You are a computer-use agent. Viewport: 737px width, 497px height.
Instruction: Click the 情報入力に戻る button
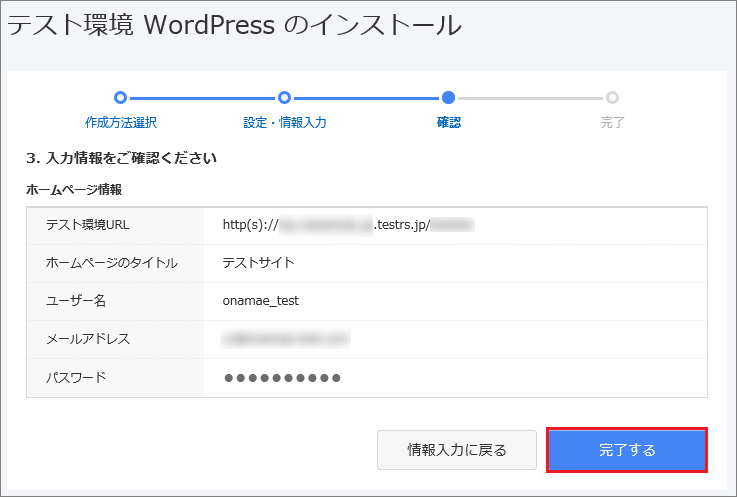[457, 450]
